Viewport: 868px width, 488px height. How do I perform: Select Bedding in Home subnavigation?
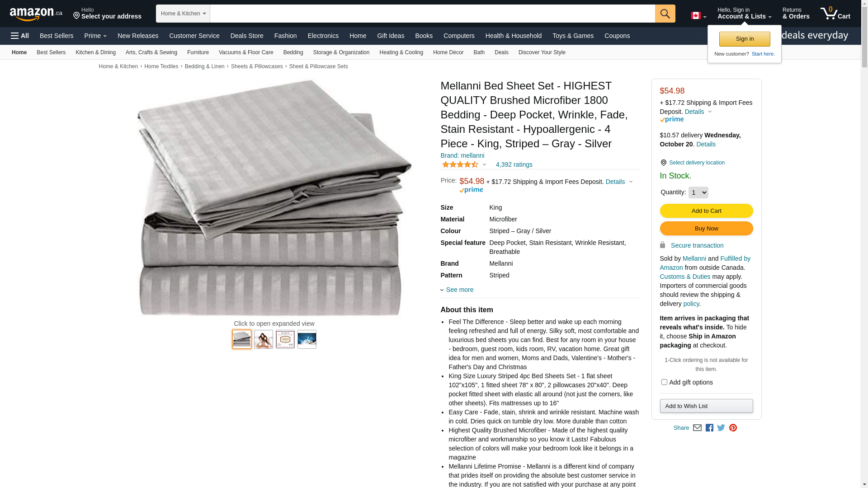click(x=293, y=52)
